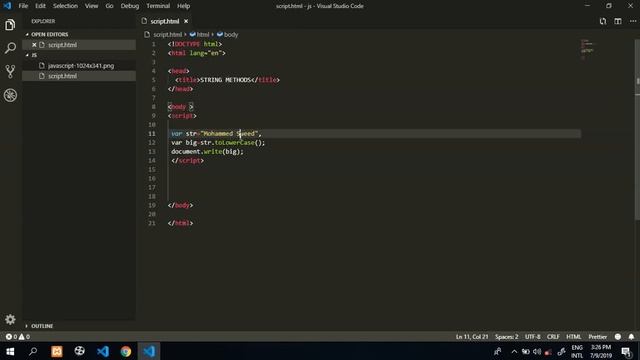Open the XAMPP app on taskbar
The image size is (640, 360).
[57, 351]
